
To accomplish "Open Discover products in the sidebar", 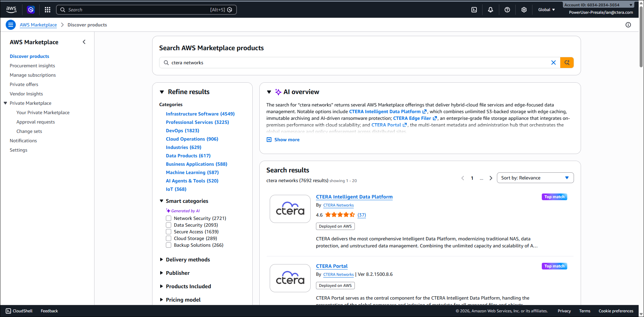I will coord(29,56).
